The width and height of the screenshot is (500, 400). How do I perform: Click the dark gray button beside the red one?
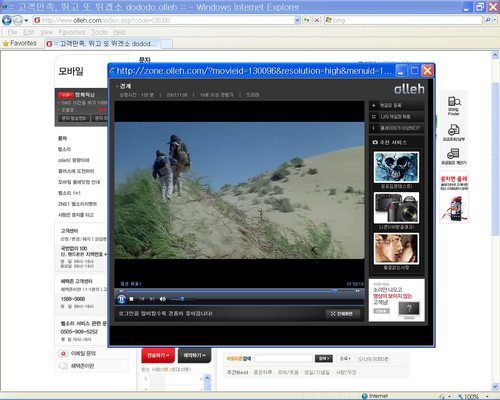[x=194, y=356]
